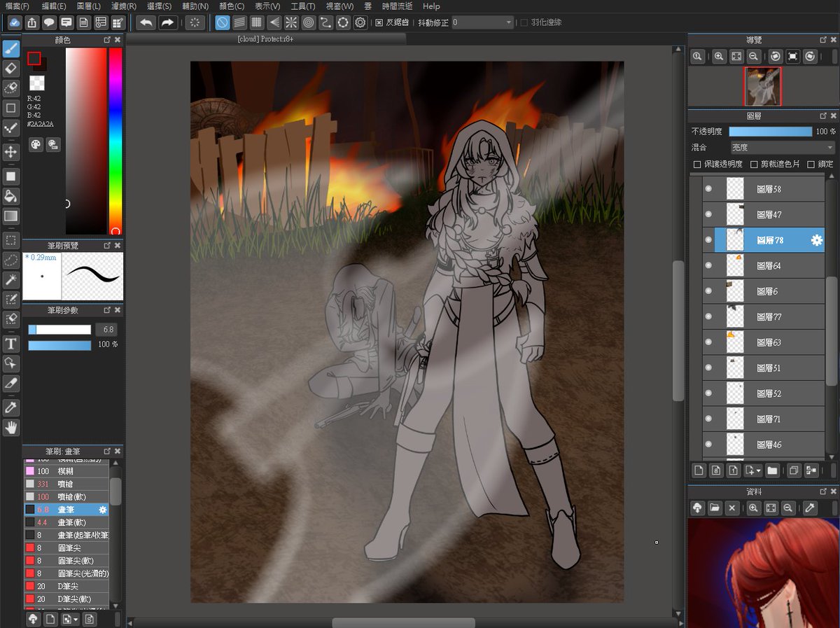Click the navigator canvas thumbnail
Viewport: 840px width, 628px height.
pyautogui.click(x=762, y=87)
